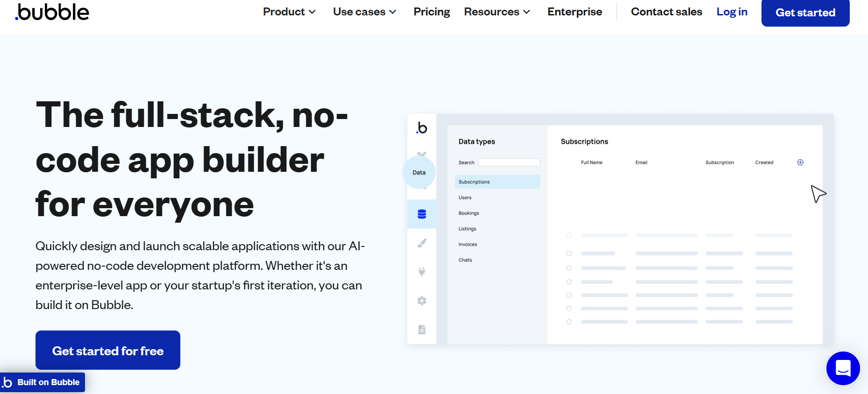
Task: Click the Get started button in header
Action: [x=805, y=13]
